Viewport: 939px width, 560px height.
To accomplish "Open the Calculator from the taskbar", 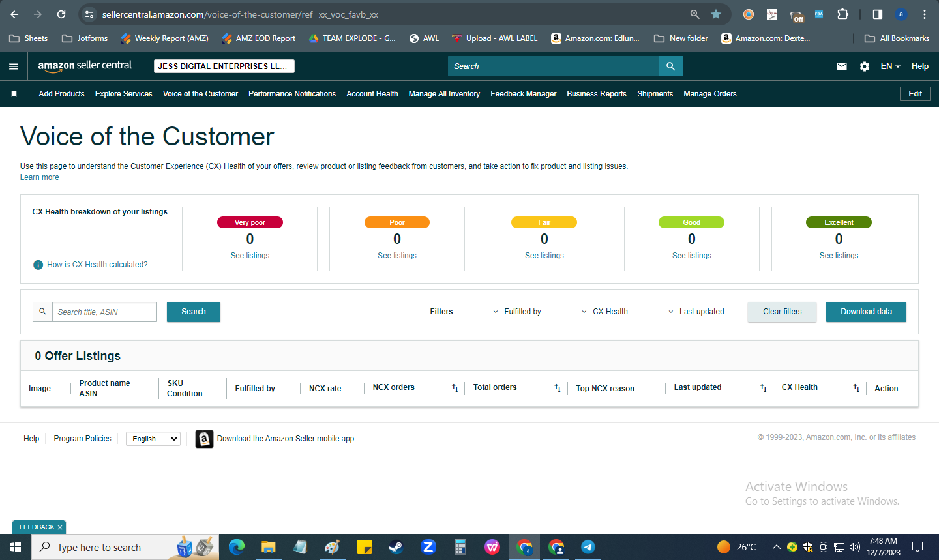I will [x=460, y=547].
